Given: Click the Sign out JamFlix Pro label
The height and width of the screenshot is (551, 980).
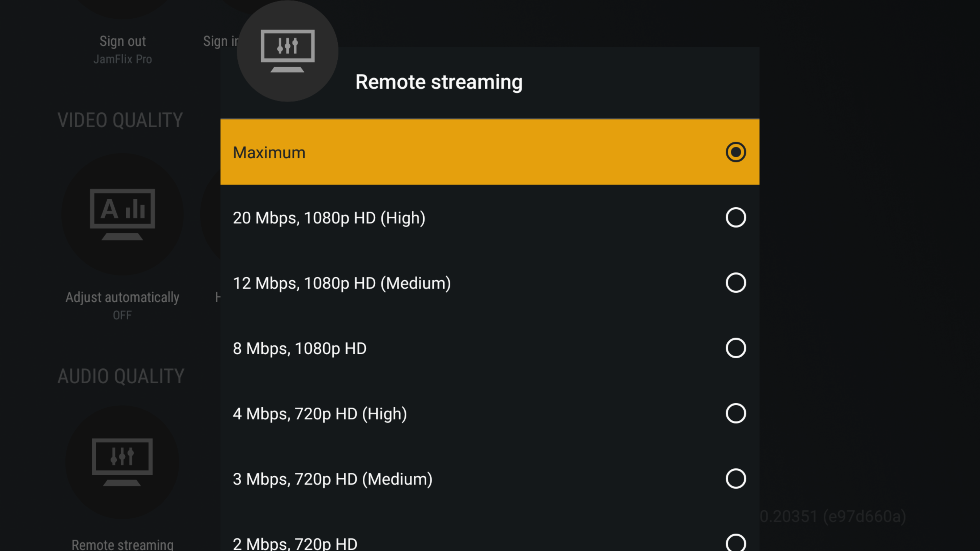Looking at the screenshot, I should pyautogui.click(x=122, y=50).
